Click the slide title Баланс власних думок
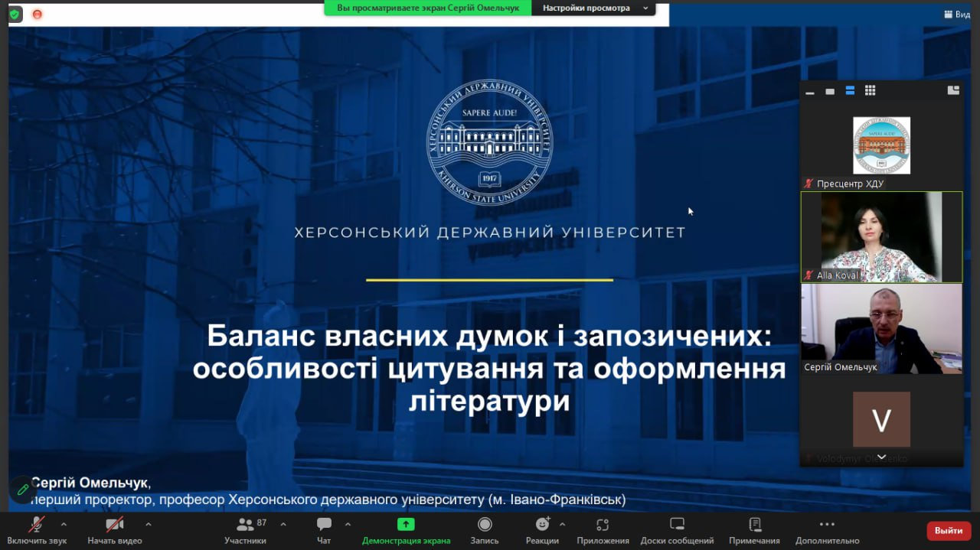This screenshot has width=980, height=550. [x=489, y=369]
